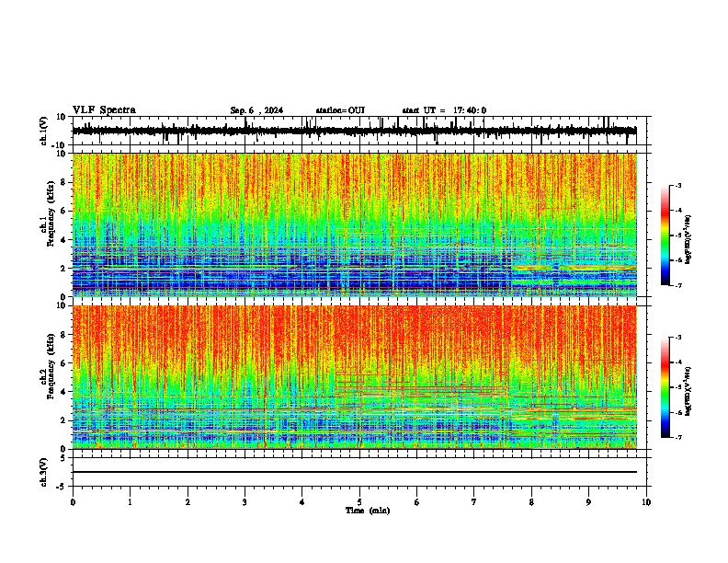
Task: Click the ch.2 spectrogram color scale bar
Action: click(665, 387)
